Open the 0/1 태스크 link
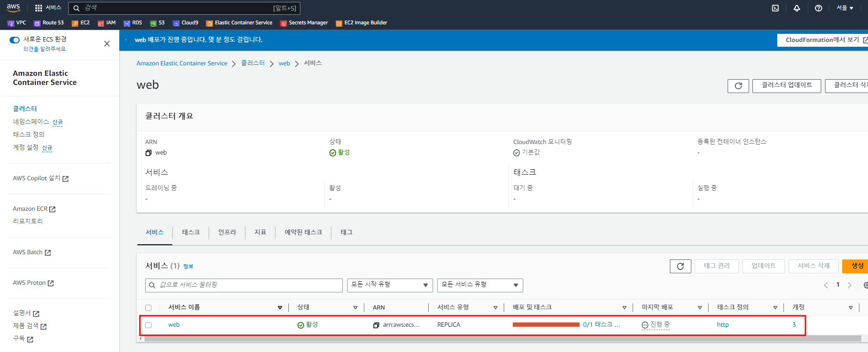The width and height of the screenshot is (868, 352). pyautogui.click(x=602, y=324)
